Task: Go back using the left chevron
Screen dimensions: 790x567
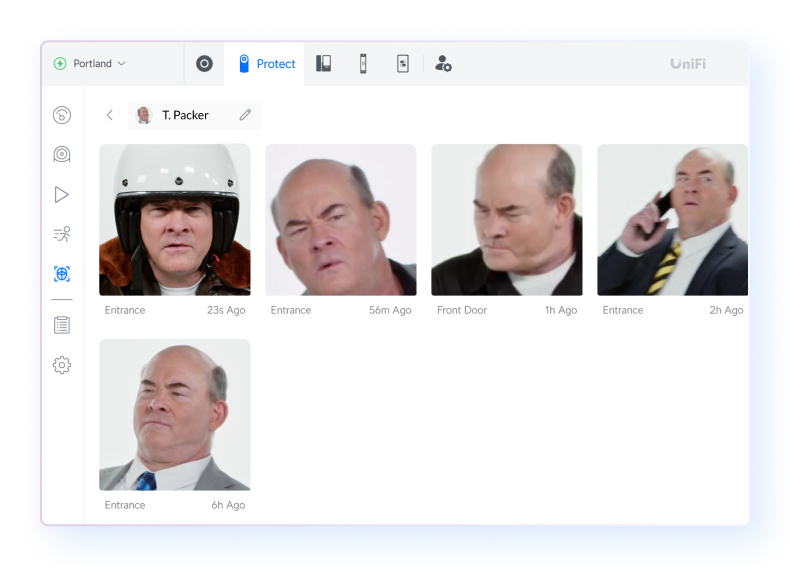Action: pos(110,115)
